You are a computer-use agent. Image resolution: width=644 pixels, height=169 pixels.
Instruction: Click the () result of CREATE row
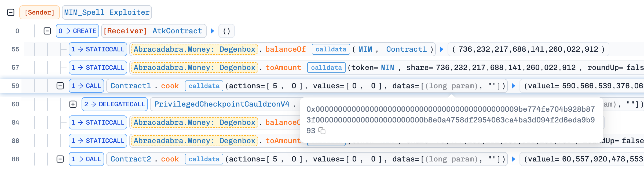[226, 31]
